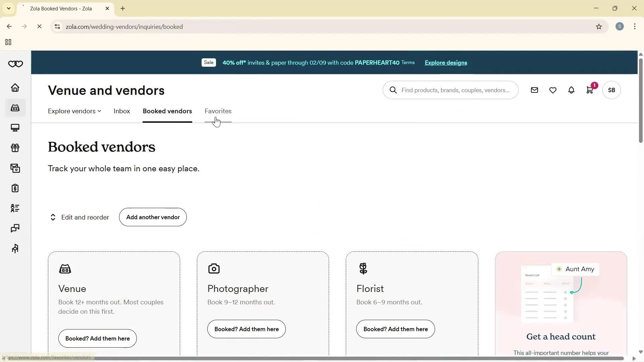The image size is (644, 362).
Task: Open the Zola home dashboard icon
Action: pos(15,87)
